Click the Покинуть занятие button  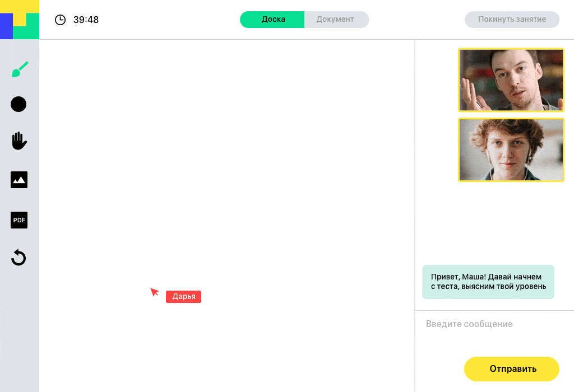[x=512, y=20]
